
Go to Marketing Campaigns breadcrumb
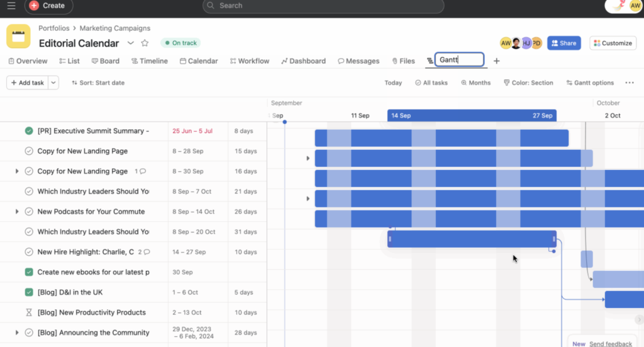coord(115,28)
